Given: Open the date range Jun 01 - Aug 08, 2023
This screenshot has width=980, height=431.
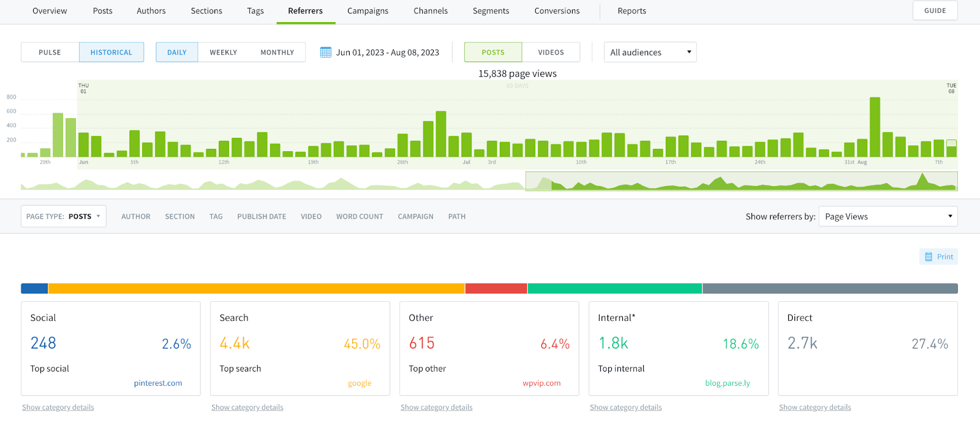Looking at the screenshot, I should pos(387,52).
